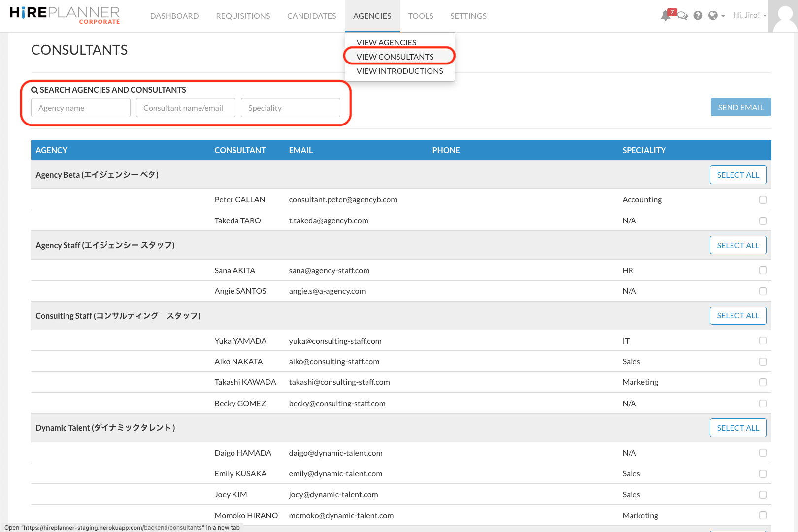Open the CANDIDATES menu item
This screenshot has width=798, height=532.
point(311,16)
